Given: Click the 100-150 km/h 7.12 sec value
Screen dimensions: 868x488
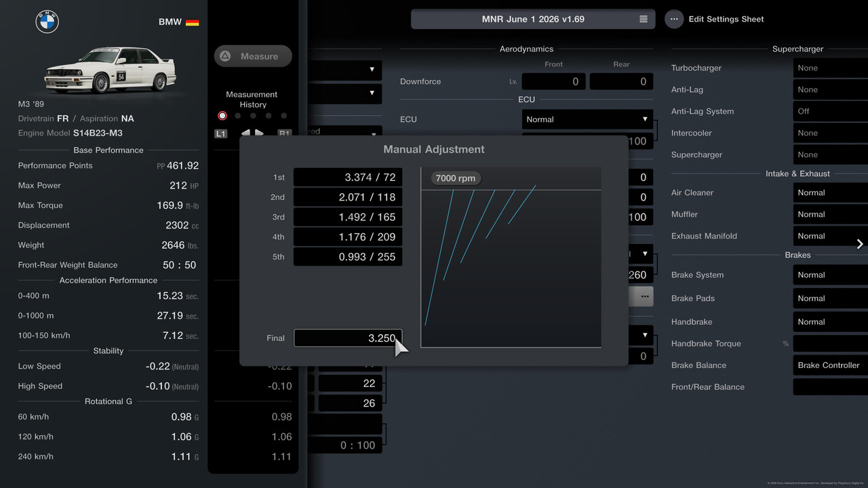Looking at the screenshot, I should tap(180, 335).
